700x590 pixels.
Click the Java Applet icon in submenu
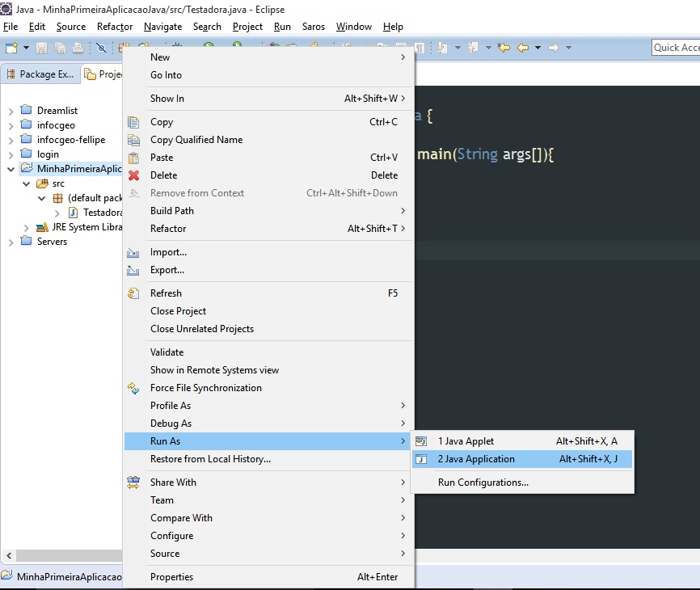click(x=421, y=441)
